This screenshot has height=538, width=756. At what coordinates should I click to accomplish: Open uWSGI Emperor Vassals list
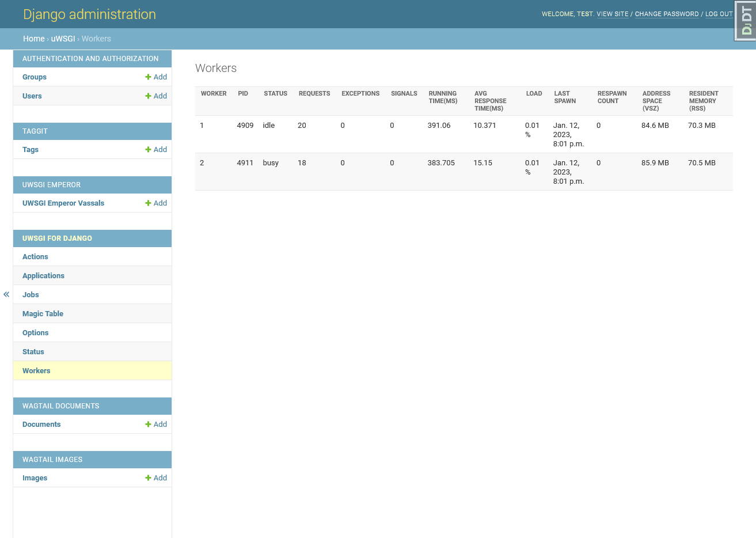63,203
